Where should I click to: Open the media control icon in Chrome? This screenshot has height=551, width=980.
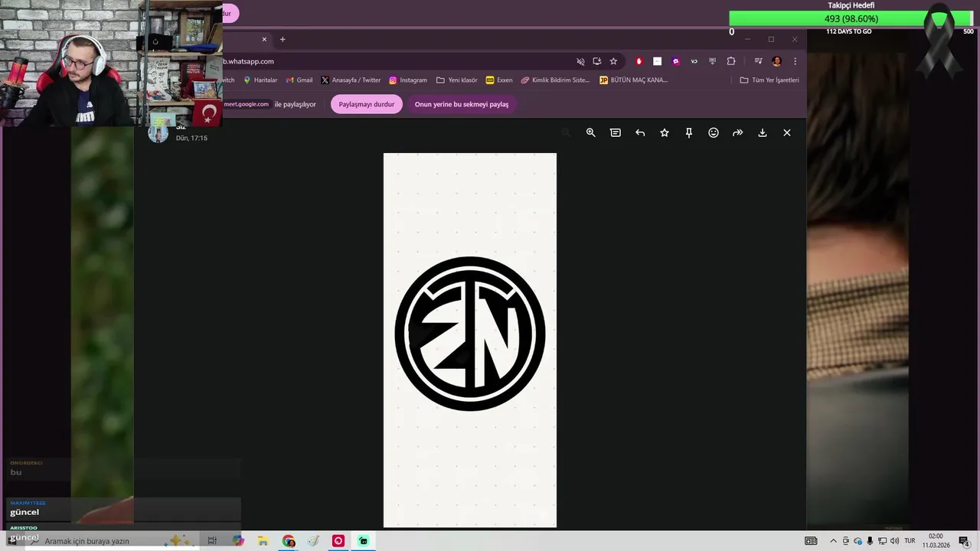[x=758, y=61]
